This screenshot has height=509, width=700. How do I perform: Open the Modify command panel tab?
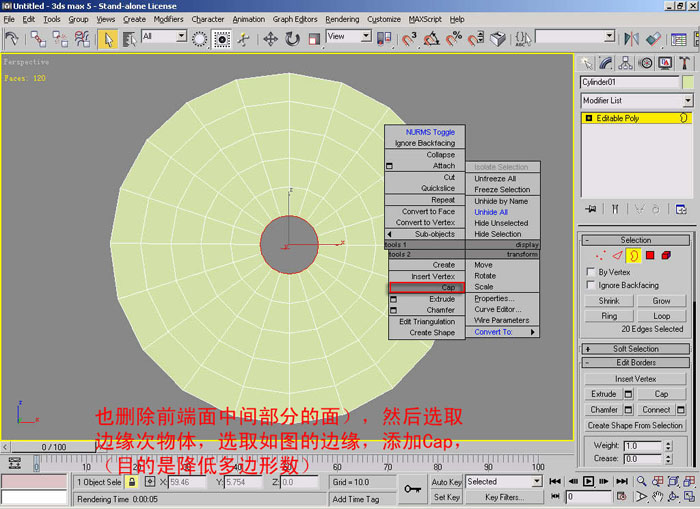click(x=606, y=63)
